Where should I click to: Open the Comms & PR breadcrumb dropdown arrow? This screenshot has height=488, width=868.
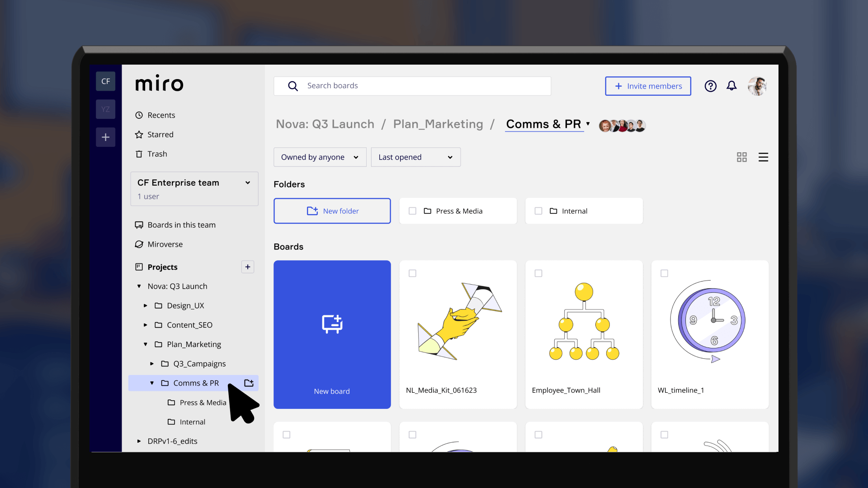coord(588,123)
